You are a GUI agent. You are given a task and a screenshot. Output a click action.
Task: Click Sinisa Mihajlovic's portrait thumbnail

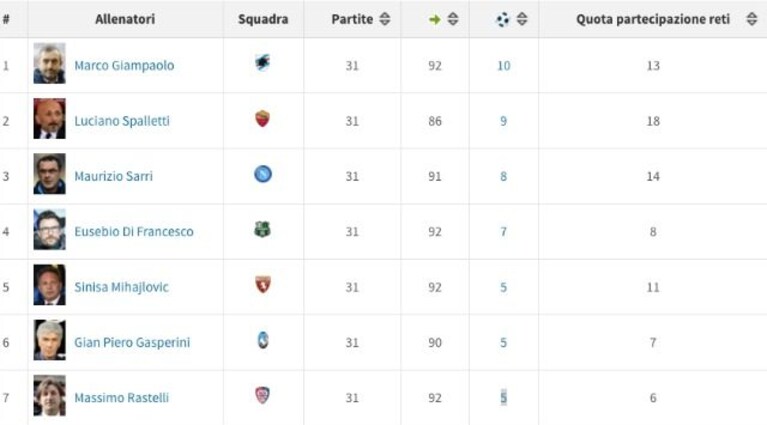point(49,285)
